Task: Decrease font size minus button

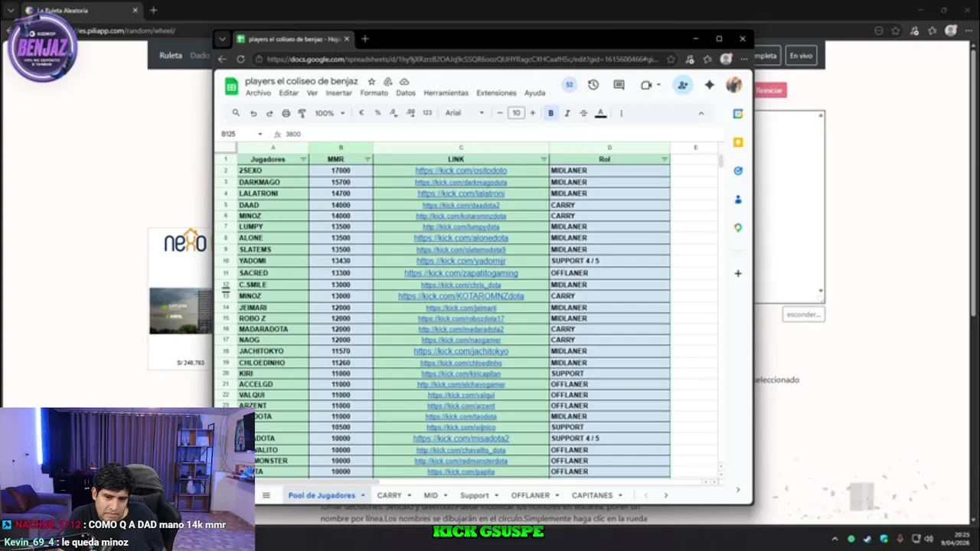Action: [500, 112]
